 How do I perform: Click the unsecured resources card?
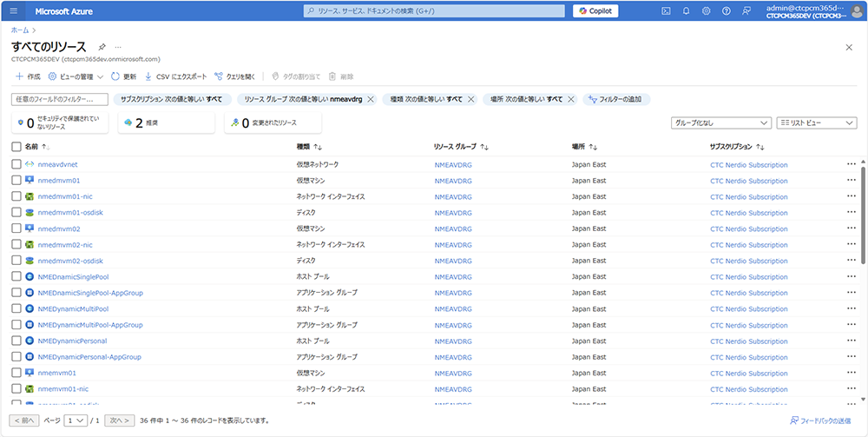pos(60,123)
